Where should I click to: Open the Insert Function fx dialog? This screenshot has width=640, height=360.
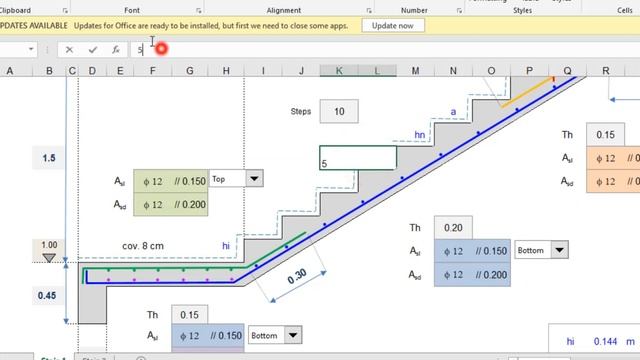[x=116, y=50]
